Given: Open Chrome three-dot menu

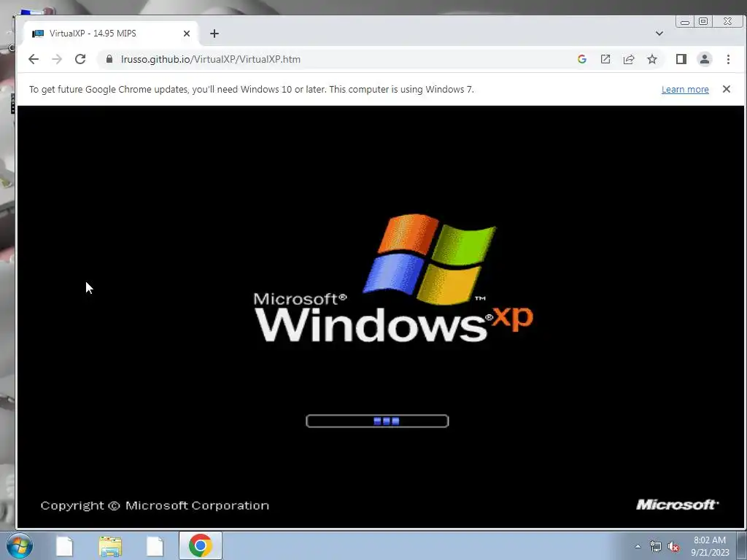Looking at the screenshot, I should coord(728,59).
